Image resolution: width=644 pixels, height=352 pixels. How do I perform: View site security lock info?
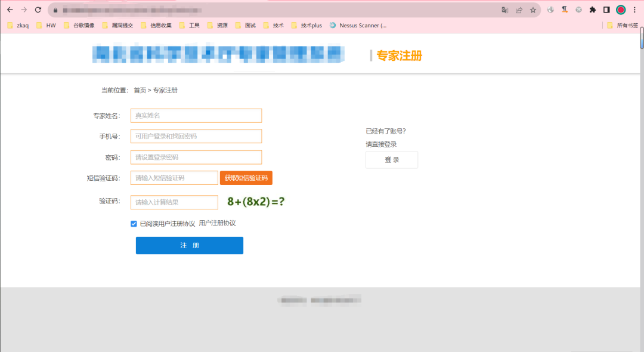pyautogui.click(x=55, y=10)
